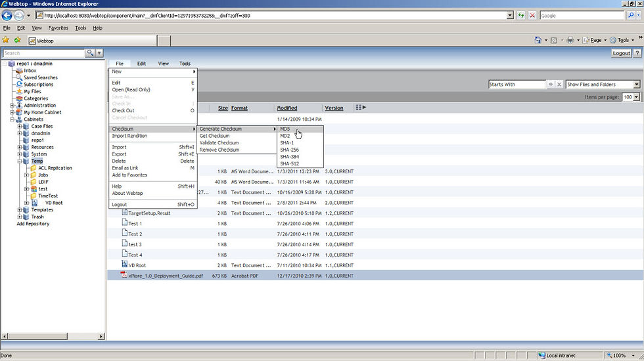Screen dimensions: 644x361
Task: Open the IE Page menu dropdown
Action: click(605, 40)
